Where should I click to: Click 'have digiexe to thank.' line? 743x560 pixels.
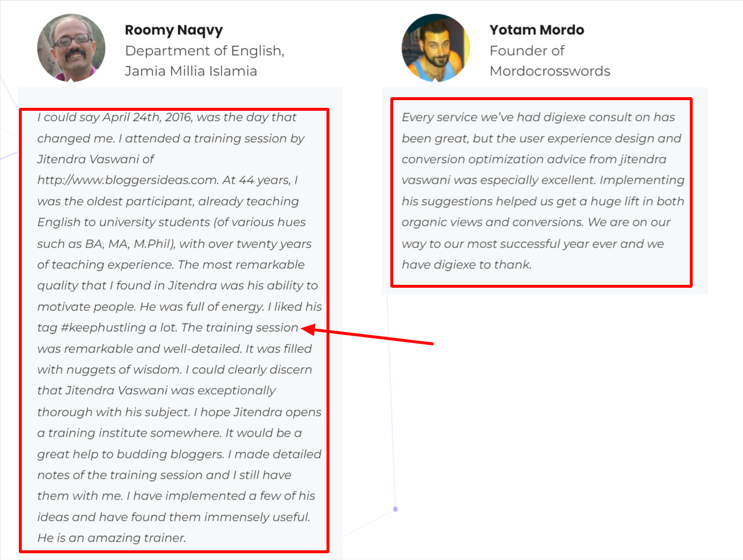coord(467,265)
